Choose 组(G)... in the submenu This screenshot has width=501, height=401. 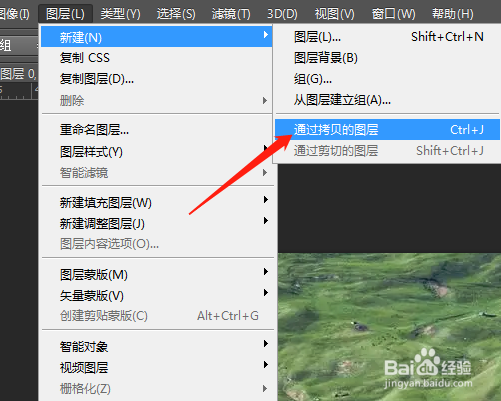pyautogui.click(x=387, y=79)
